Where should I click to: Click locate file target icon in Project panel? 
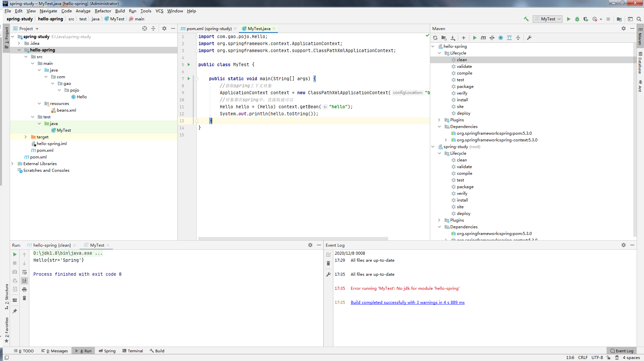(x=145, y=28)
